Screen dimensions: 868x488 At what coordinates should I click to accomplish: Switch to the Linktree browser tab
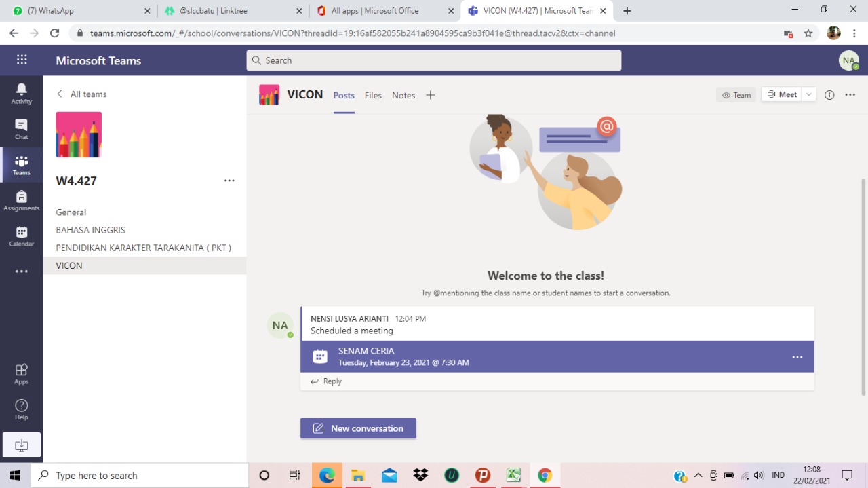tap(233, 11)
